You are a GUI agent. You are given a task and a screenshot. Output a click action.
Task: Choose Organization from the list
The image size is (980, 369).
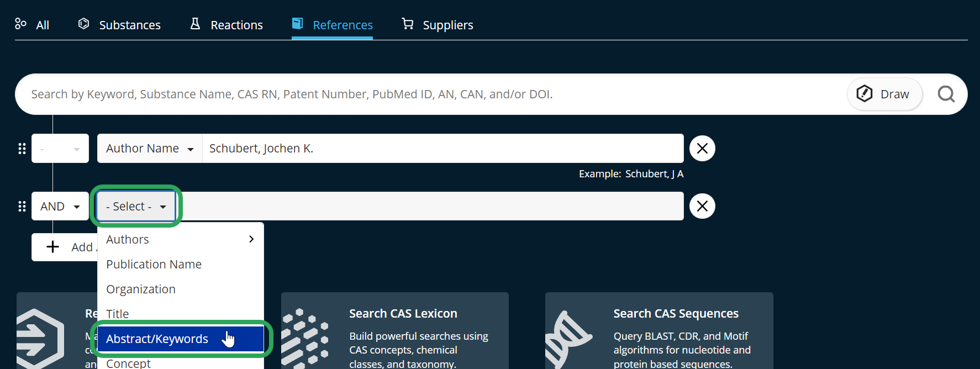(181, 289)
